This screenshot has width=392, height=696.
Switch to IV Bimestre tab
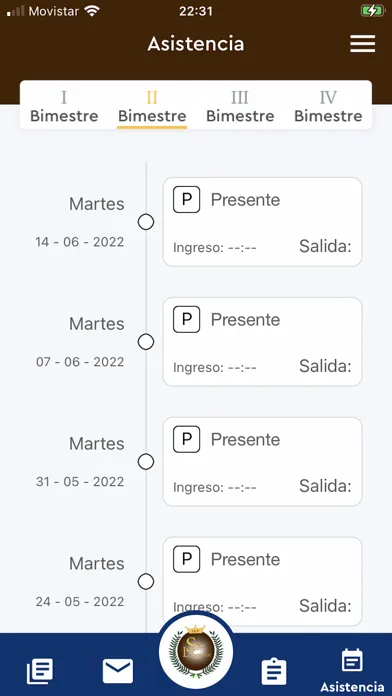coord(328,107)
